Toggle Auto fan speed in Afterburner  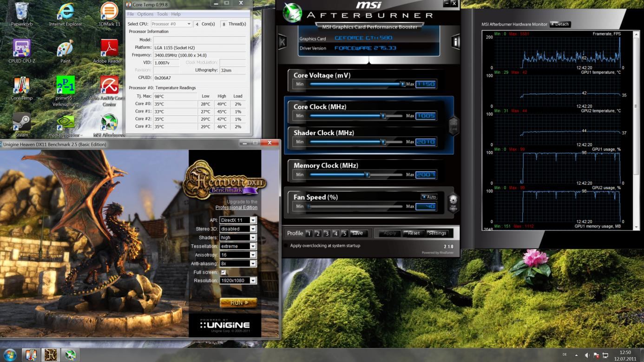[x=429, y=197]
